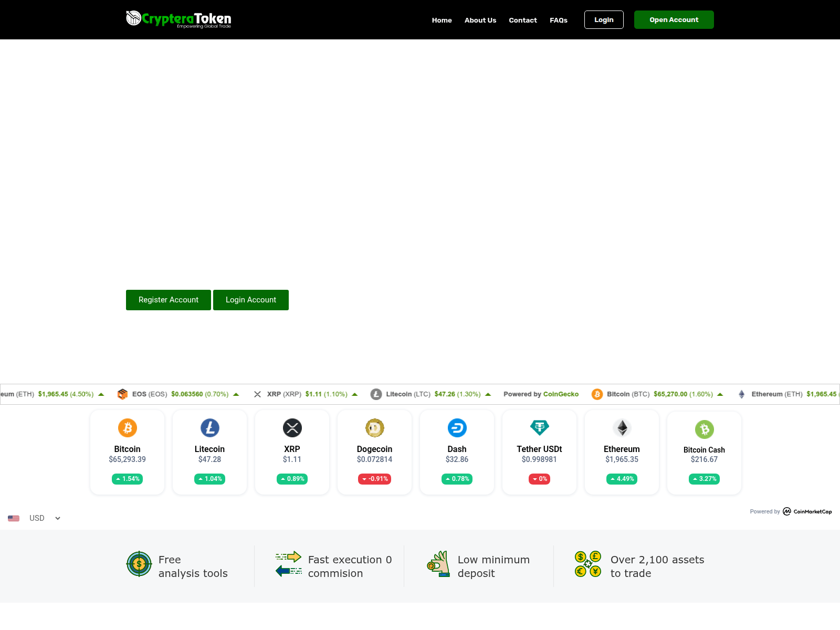Click the Dogecoin card icon
840x630 pixels.
(x=375, y=428)
